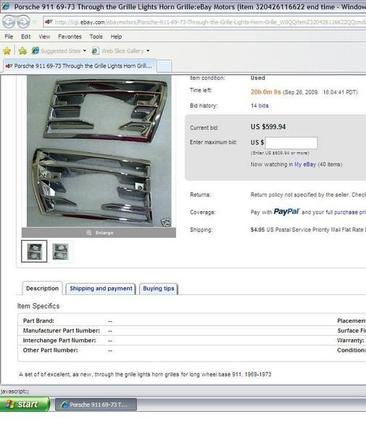Image resolution: width=366 pixels, height=435 pixels.
Task: Select the first grille thumbnail
Action: pos(34,251)
